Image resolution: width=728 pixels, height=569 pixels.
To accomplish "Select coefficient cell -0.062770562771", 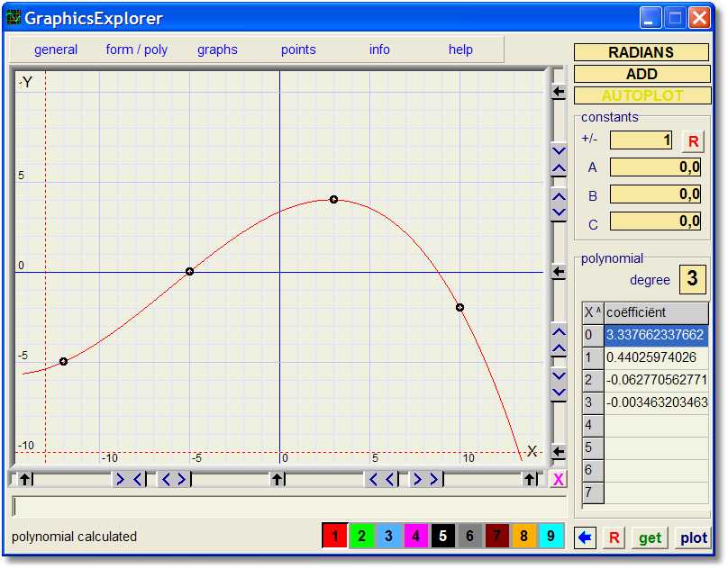I will click(x=656, y=380).
